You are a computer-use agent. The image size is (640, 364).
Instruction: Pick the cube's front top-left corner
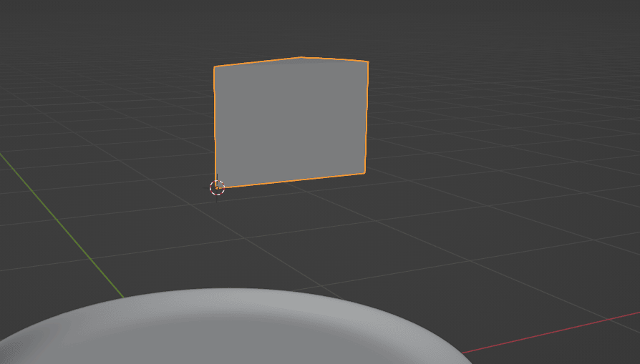214,67
